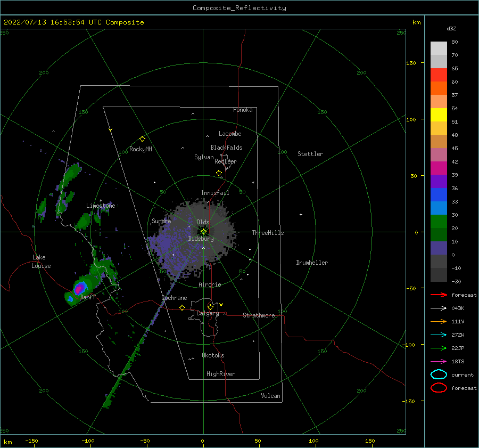
Task: Click the Strathmore label
Action: pos(259,315)
